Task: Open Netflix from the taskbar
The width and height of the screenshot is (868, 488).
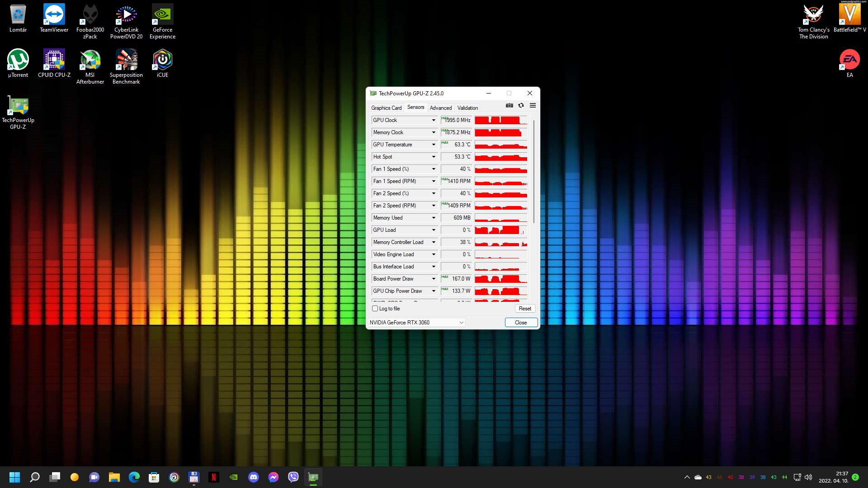Action: pos(214,477)
